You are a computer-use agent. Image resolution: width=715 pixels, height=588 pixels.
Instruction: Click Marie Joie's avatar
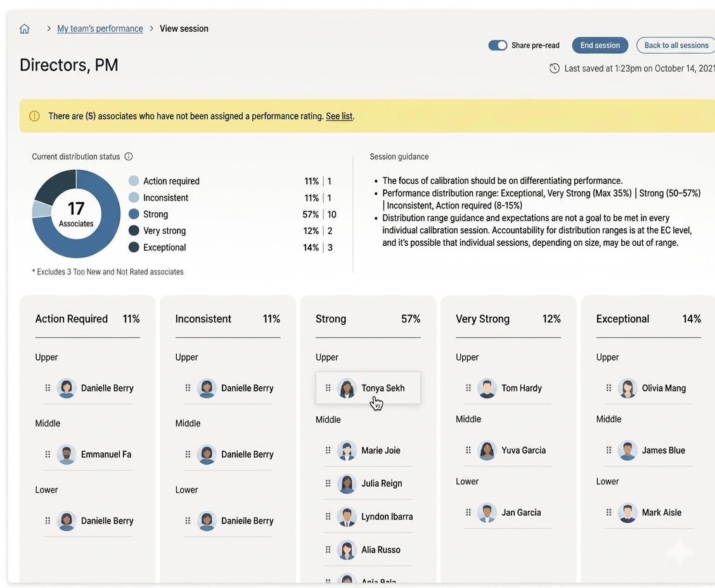[347, 451]
